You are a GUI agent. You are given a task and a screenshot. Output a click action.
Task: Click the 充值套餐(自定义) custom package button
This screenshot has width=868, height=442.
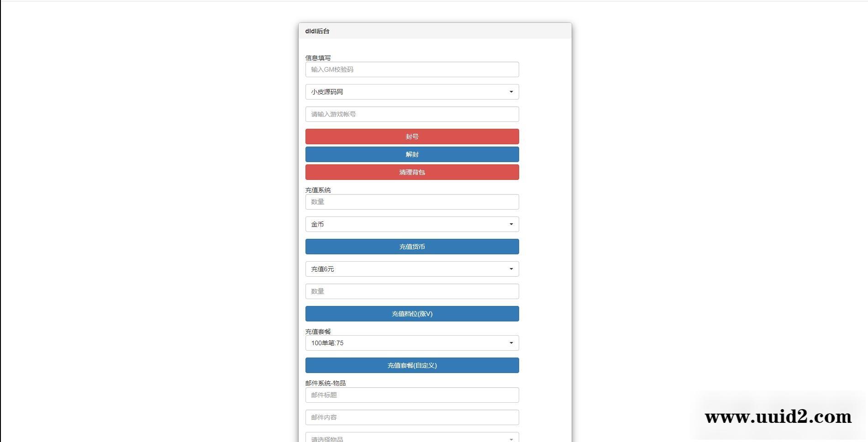pyautogui.click(x=411, y=365)
